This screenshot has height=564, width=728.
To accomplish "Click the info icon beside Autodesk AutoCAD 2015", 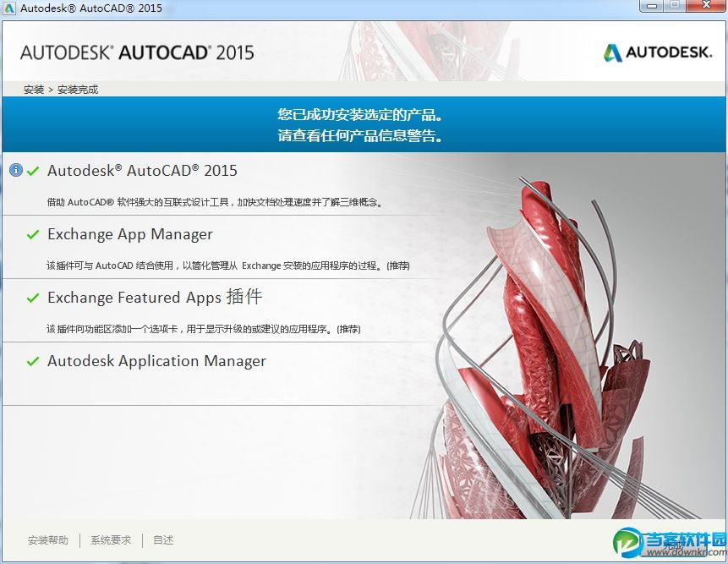I will coord(16,170).
